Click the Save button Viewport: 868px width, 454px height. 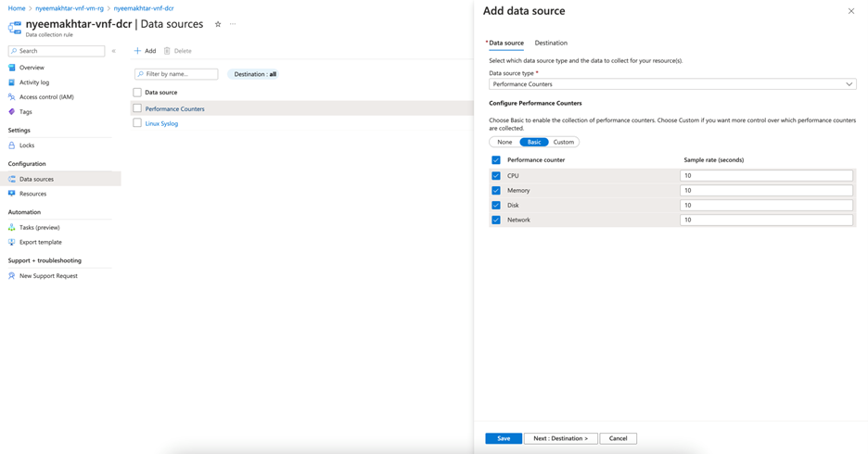click(503, 438)
